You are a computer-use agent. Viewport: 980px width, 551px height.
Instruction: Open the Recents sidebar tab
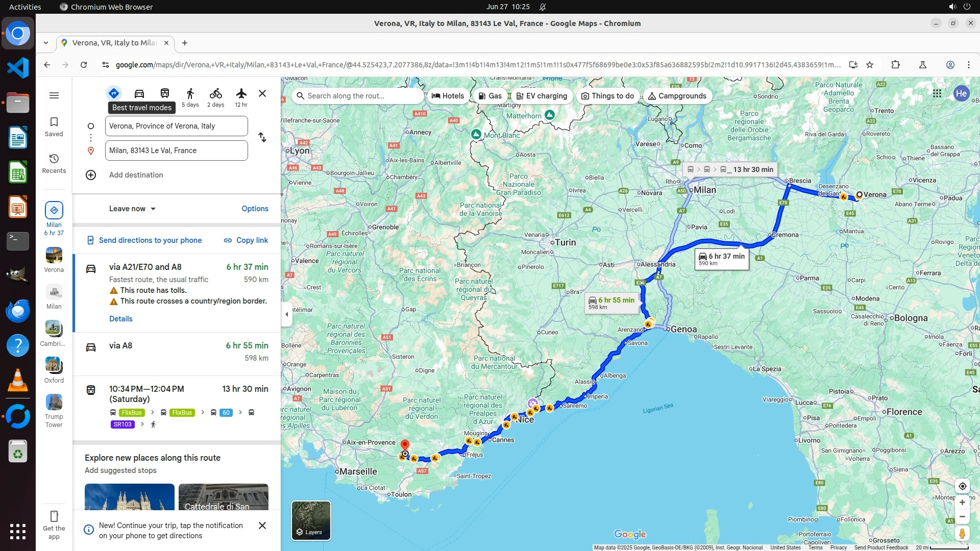(x=54, y=163)
